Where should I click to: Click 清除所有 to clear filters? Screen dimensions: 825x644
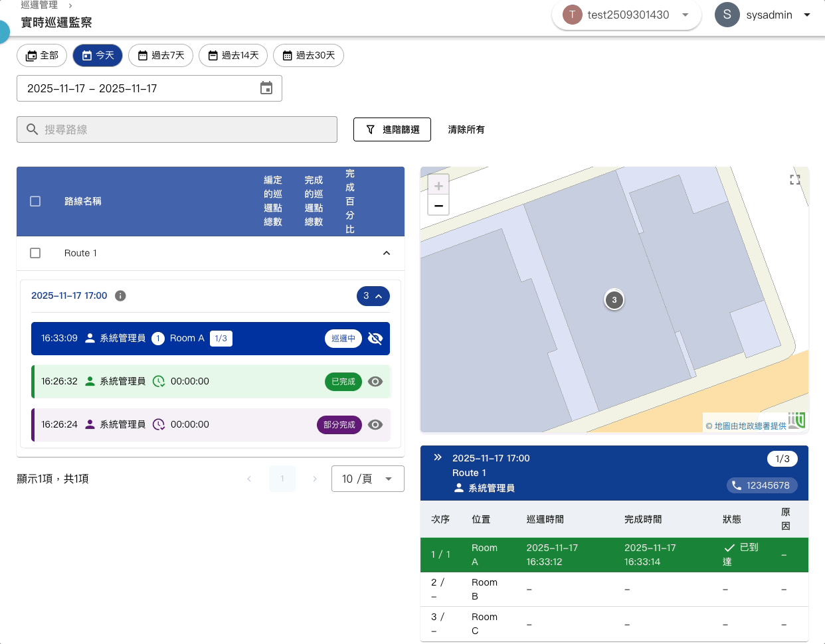point(466,129)
